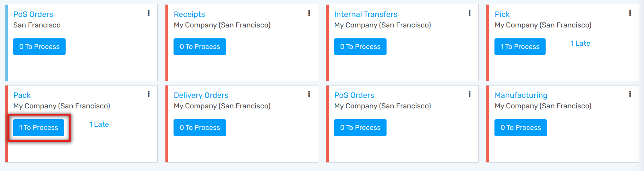Viewport: 644px width, 171px height.
Task: Click '1 To Process' button on Pick card
Action: click(x=520, y=46)
